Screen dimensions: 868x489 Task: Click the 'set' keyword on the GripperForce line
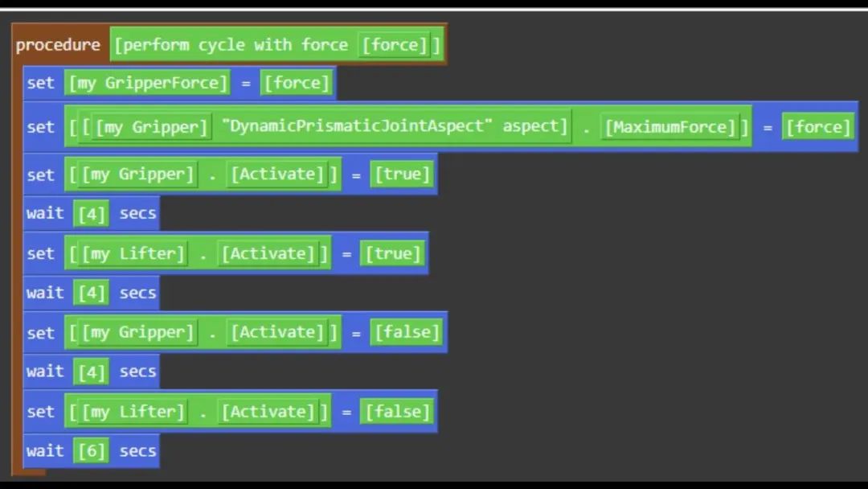pos(40,83)
